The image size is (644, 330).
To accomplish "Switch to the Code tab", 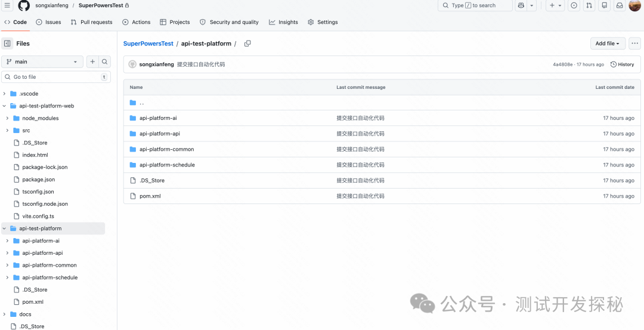I will click(16, 22).
